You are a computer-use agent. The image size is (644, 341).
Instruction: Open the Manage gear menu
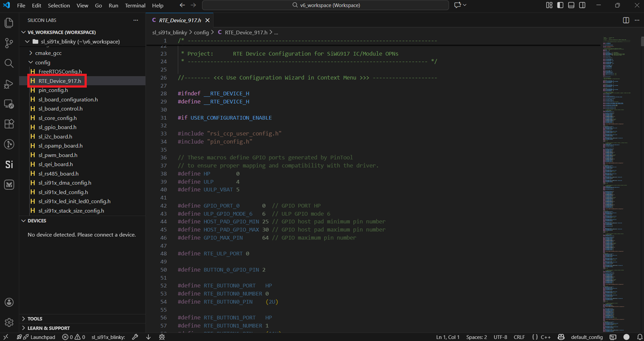coord(8,322)
